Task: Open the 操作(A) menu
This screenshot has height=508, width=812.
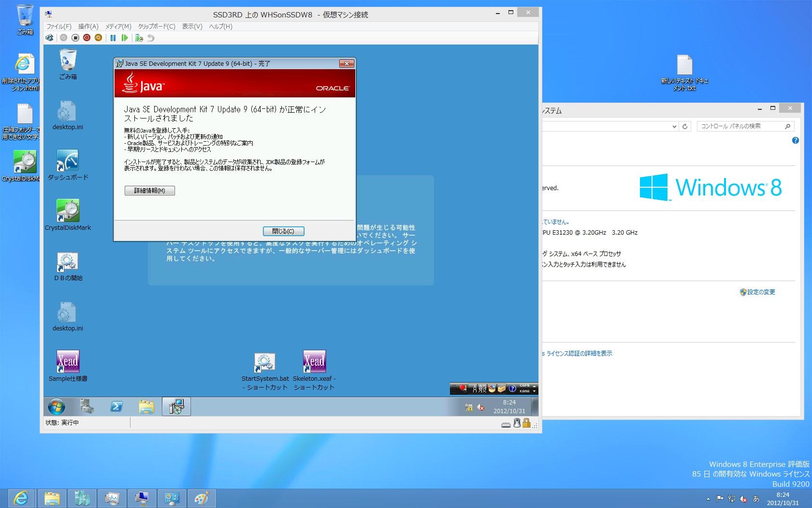Action: 88,27
